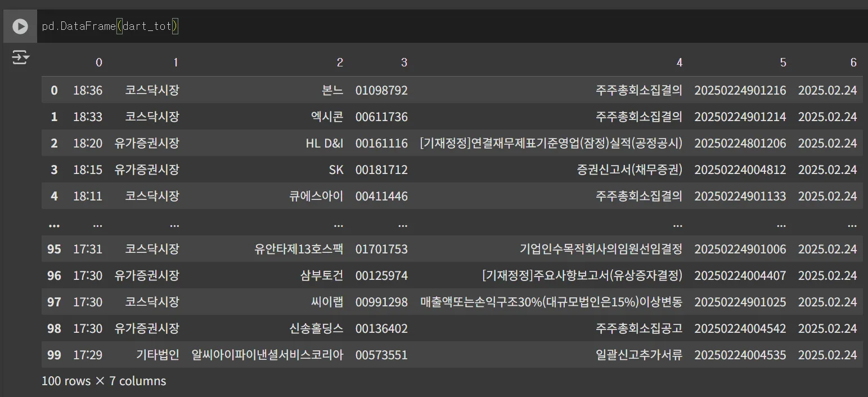Click row index 99
This screenshot has width=868, height=397.
click(x=54, y=355)
